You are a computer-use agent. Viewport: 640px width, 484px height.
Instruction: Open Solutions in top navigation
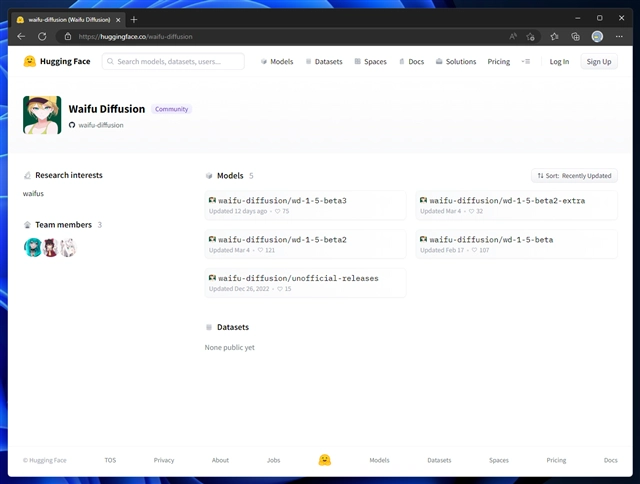click(x=456, y=62)
